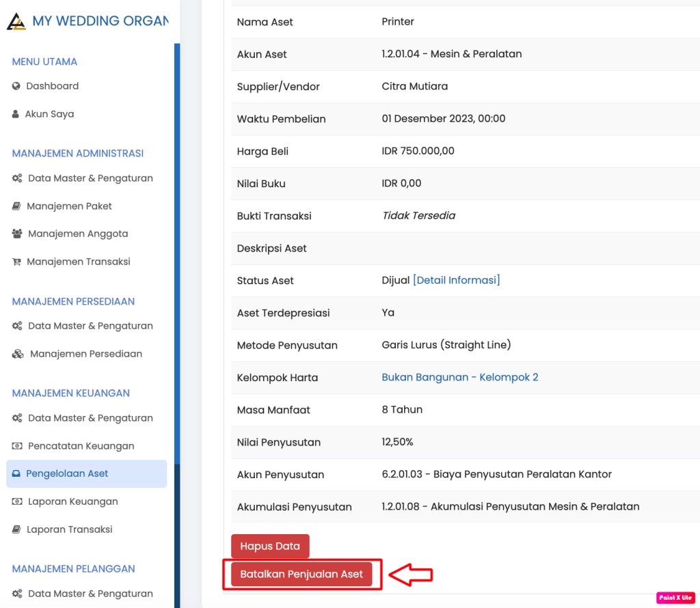Click the Batalkan Penjualan Aset button
This screenshot has width=700, height=608.
(303, 574)
